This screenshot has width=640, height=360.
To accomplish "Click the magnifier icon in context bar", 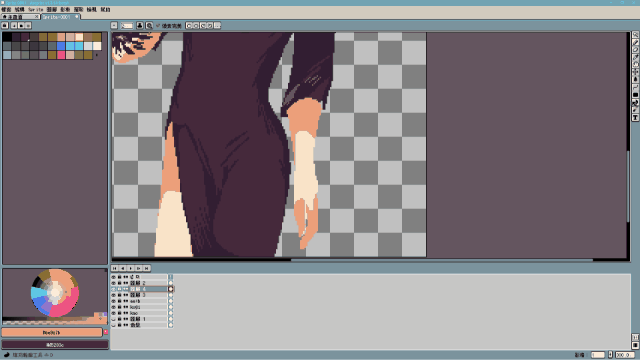I will (149, 25).
